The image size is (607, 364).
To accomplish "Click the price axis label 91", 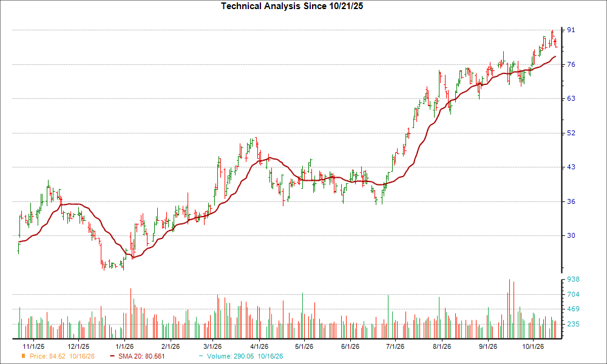I will [571, 30].
